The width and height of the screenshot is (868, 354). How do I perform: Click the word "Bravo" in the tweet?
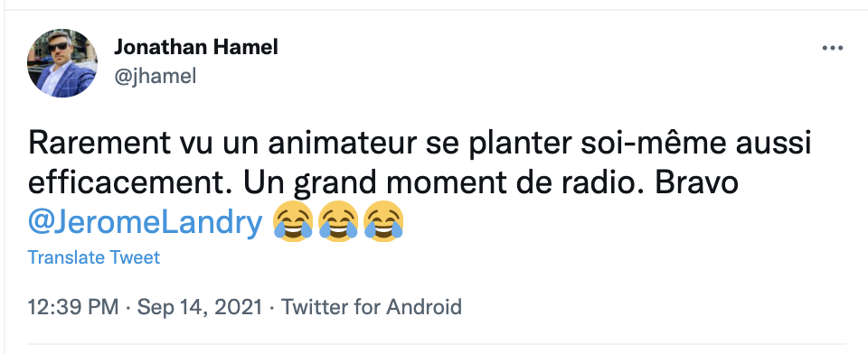pos(696,182)
